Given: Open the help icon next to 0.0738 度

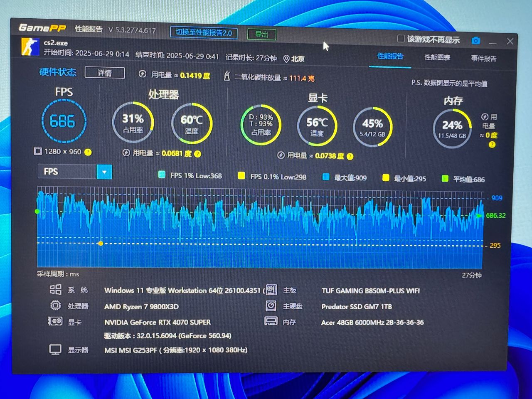Looking at the screenshot, I should pyautogui.click(x=350, y=156).
